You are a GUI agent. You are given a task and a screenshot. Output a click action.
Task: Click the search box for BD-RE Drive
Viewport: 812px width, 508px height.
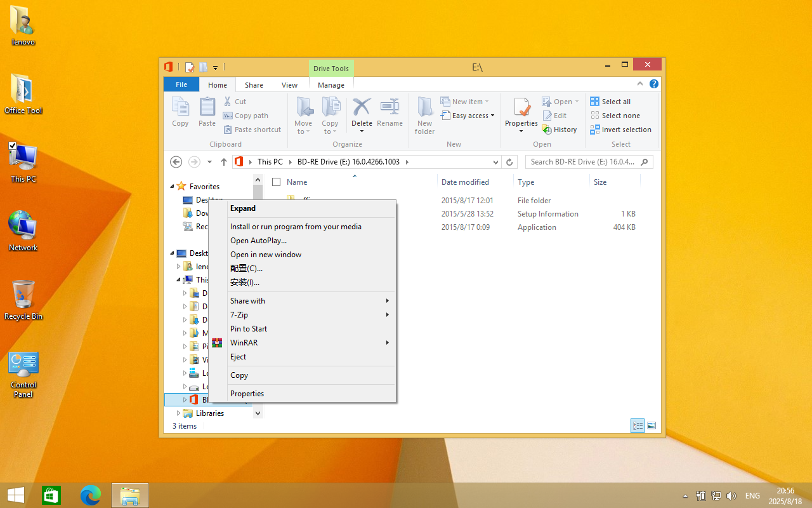pos(584,162)
